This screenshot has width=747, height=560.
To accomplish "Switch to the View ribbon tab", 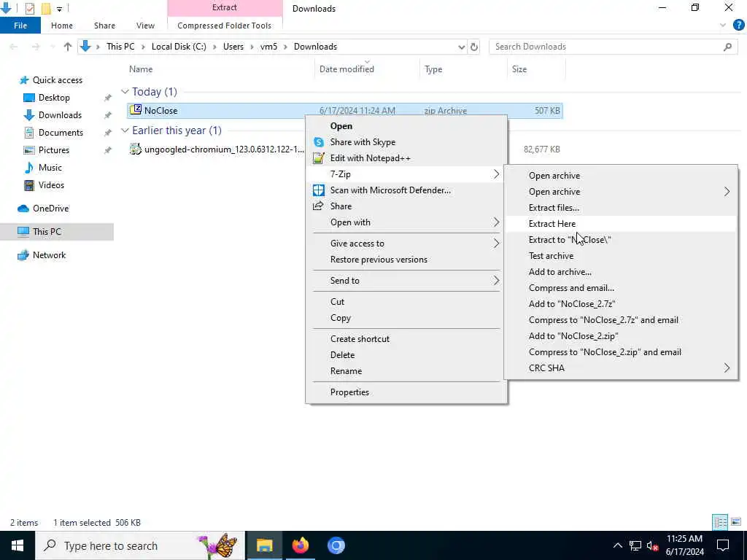I will [x=145, y=26].
